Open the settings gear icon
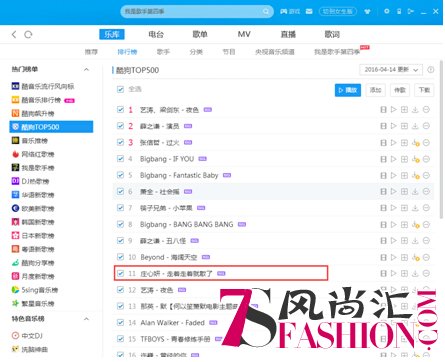Screen dimensions: 445x362 (386, 11)
